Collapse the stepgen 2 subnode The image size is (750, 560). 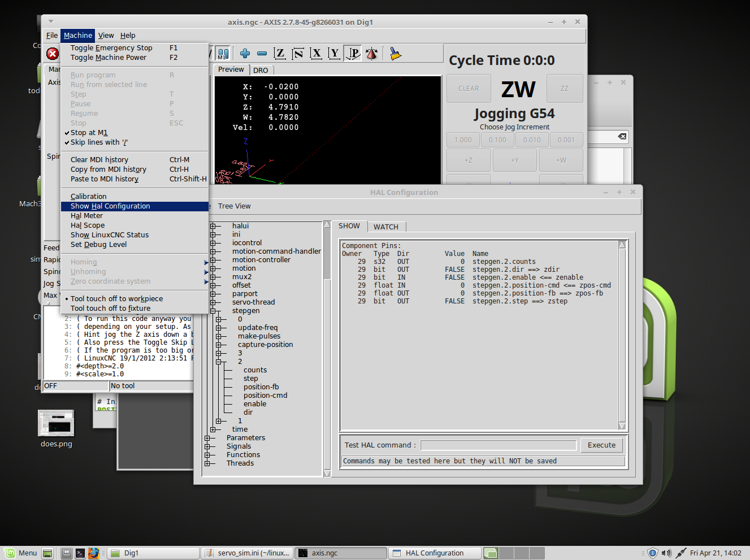[x=219, y=362]
